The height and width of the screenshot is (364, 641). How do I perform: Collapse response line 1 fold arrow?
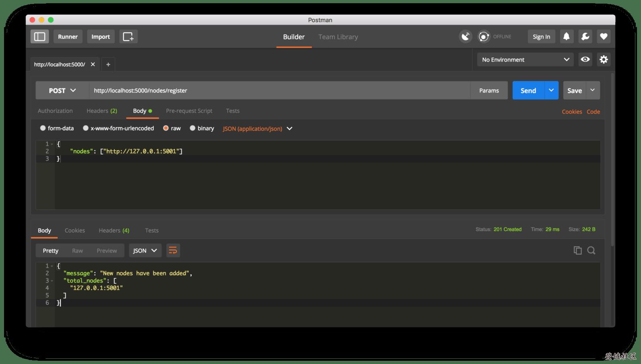click(x=52, y=266)
